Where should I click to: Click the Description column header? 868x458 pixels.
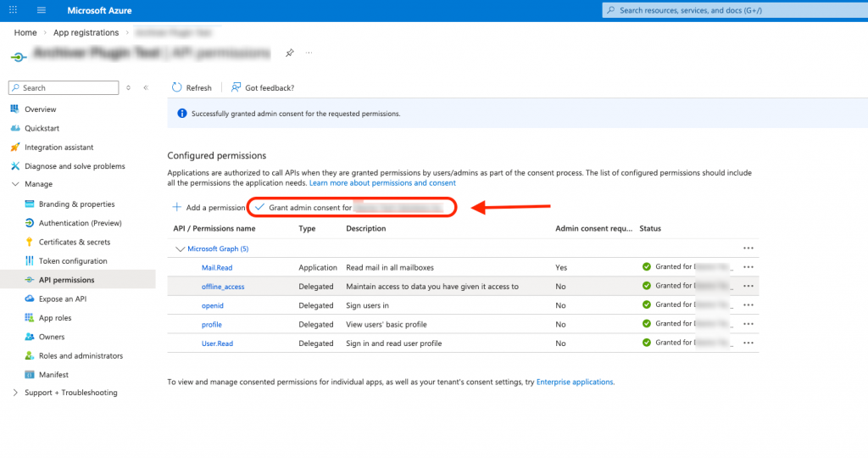tap(366, 228)
